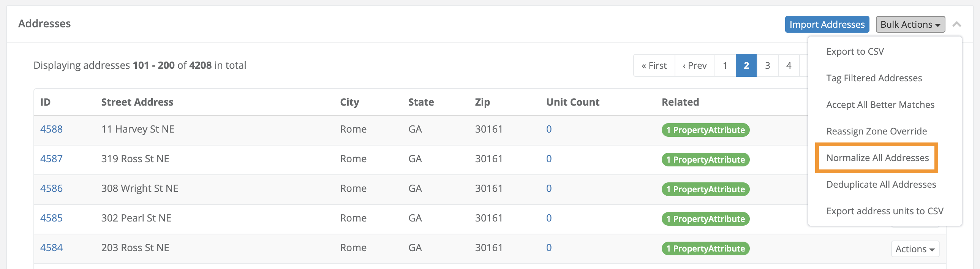Screen dimensions: 980x269
Task: Choose Reassign Zone Override option
Action: pyautogui.click(x=876, y=131)
